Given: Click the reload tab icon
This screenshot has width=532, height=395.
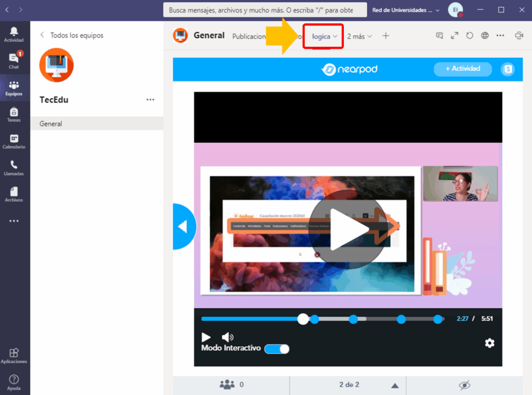Looking at the screenshot, I should coord(470,36).
